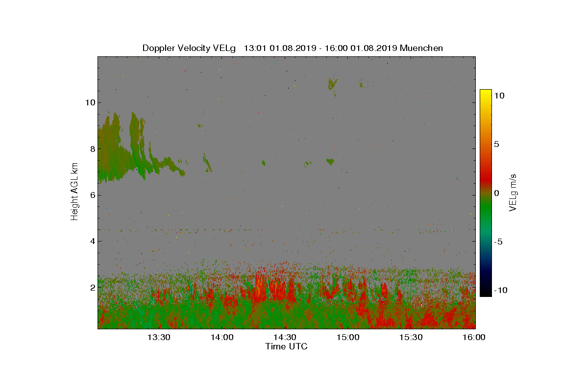Click the plot title "Doppler Velocity VELg"

click(x=190, y=48)
